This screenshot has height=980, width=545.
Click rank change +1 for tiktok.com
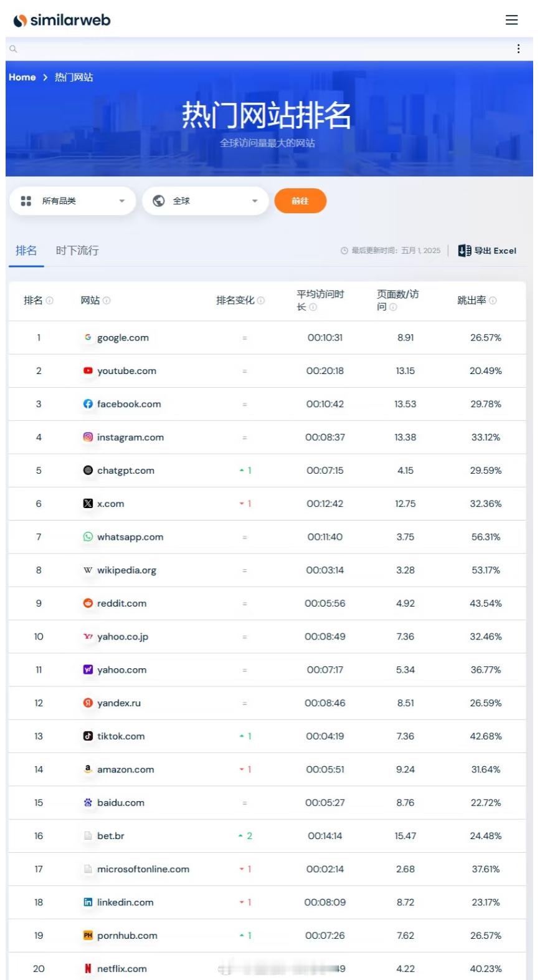[x=245, y=736]
